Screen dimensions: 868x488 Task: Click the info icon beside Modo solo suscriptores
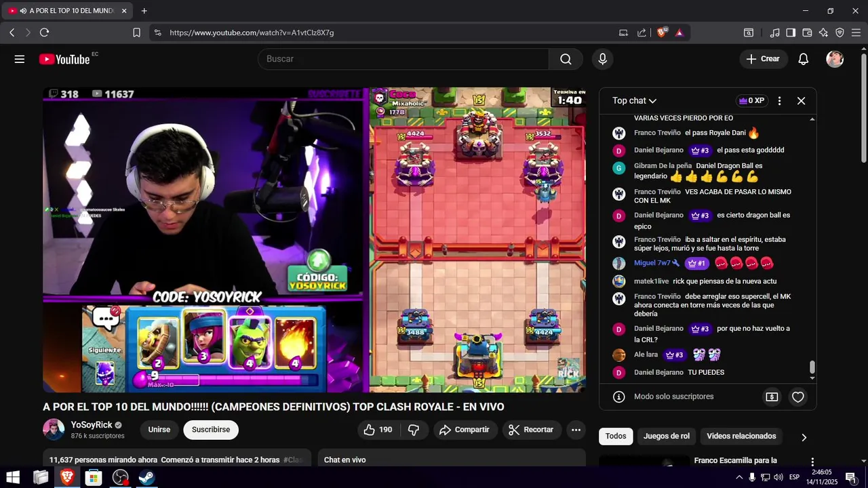[x=618, y=396]
